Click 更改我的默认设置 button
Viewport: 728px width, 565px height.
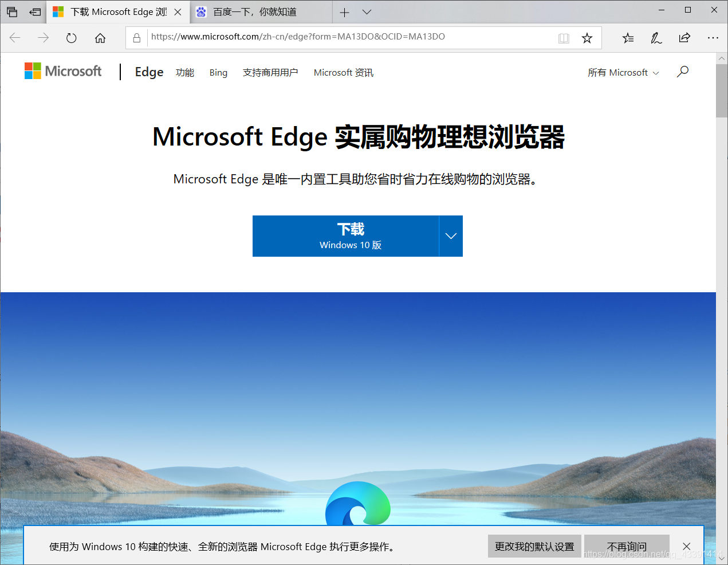[x=534, y=546]
